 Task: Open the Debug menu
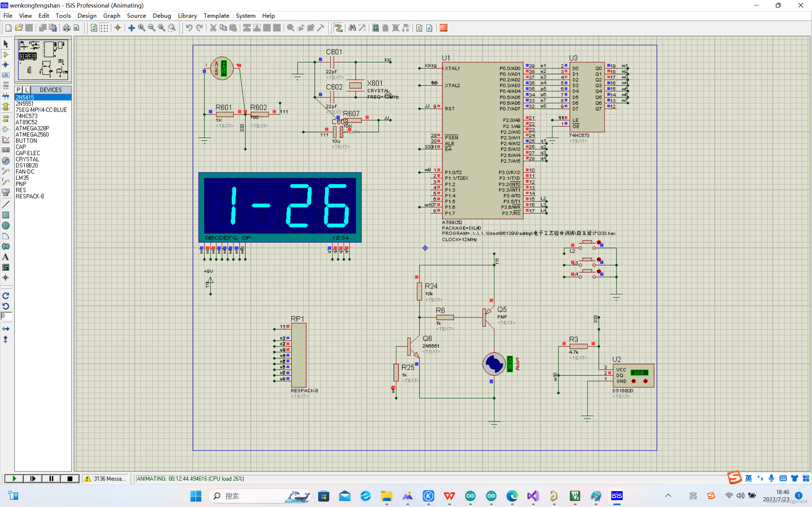point(162,16)
